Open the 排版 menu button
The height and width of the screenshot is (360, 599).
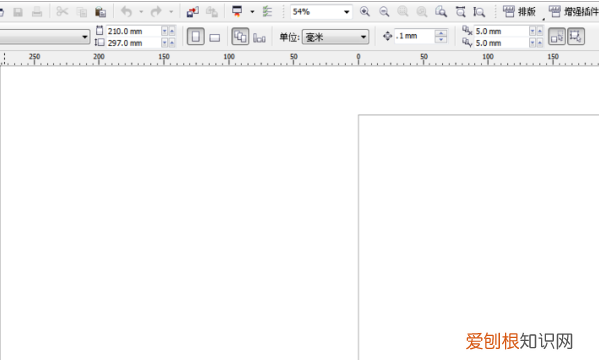coord(520,12)
